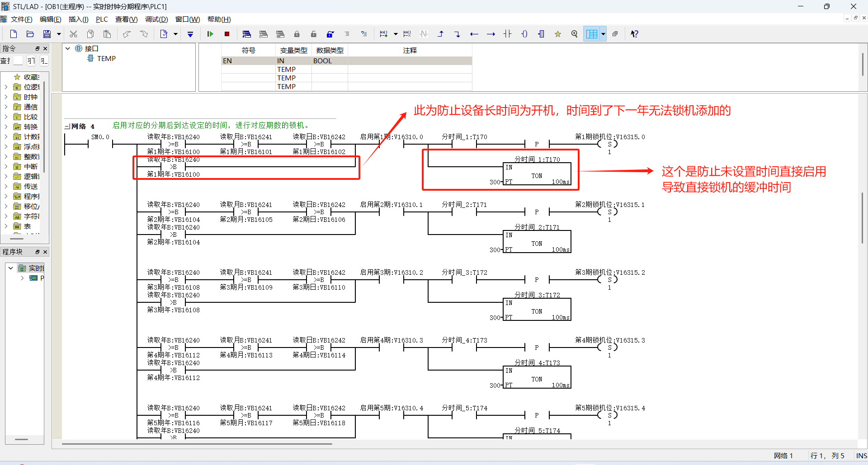868x465 pixels.
Task: Select the TEMP item under 接口
Action: (106, 58)
